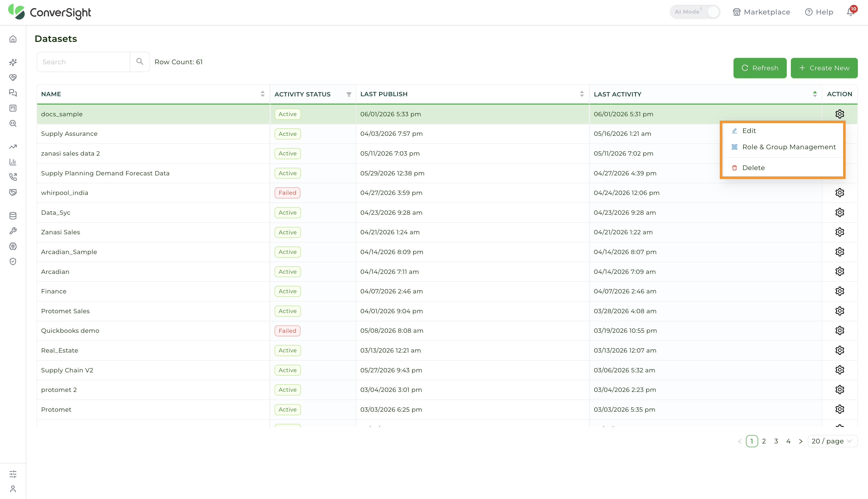Open action gear for whirpool_india row
The image size is (868, 499).
coord(840,193)
